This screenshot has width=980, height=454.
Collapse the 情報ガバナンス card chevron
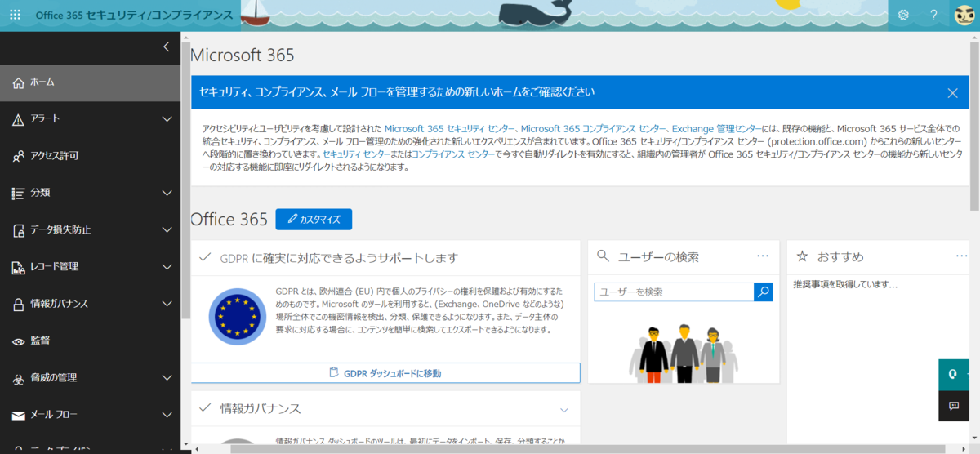coord(563,409)
